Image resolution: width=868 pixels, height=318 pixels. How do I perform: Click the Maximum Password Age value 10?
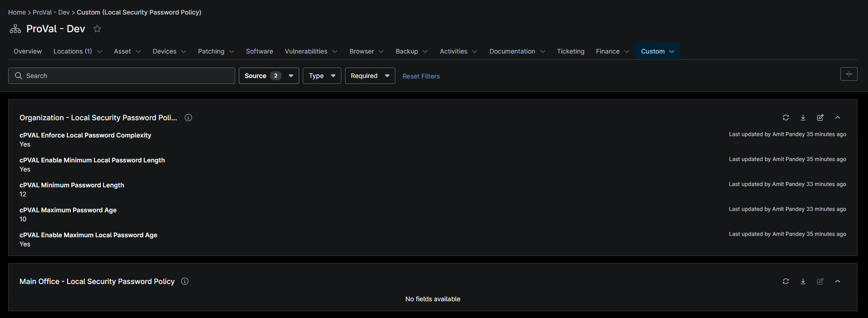[x=23, y=219]
